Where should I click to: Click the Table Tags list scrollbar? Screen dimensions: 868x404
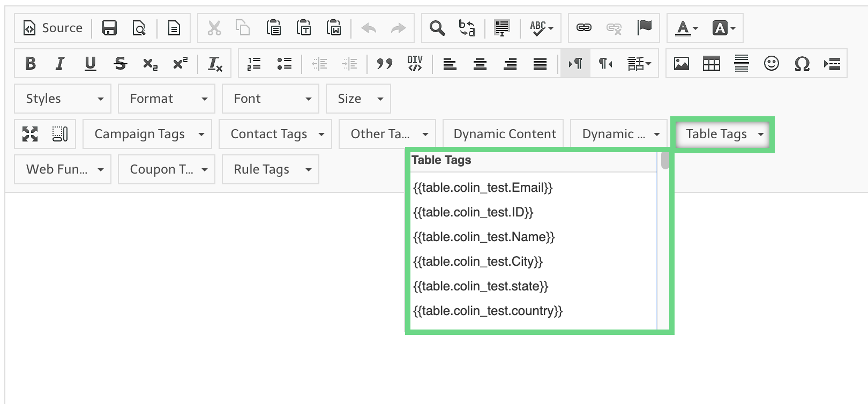click(665, 161)
